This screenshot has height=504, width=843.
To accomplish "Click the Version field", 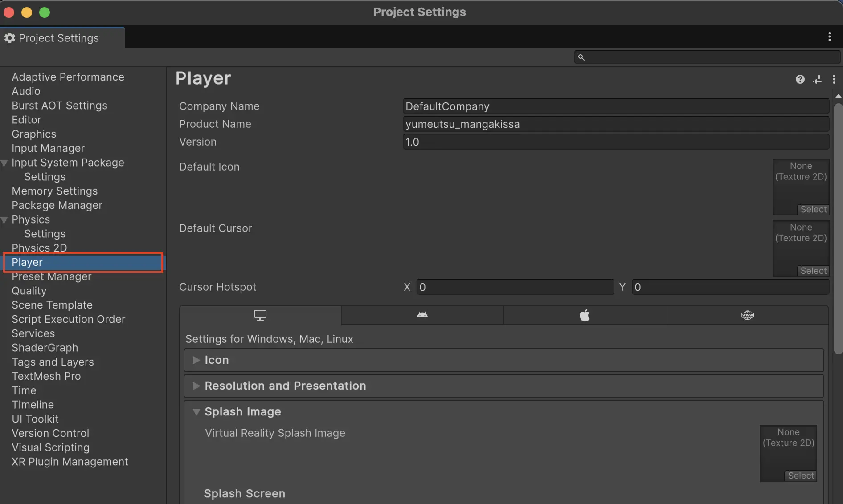I will (616, 142).
